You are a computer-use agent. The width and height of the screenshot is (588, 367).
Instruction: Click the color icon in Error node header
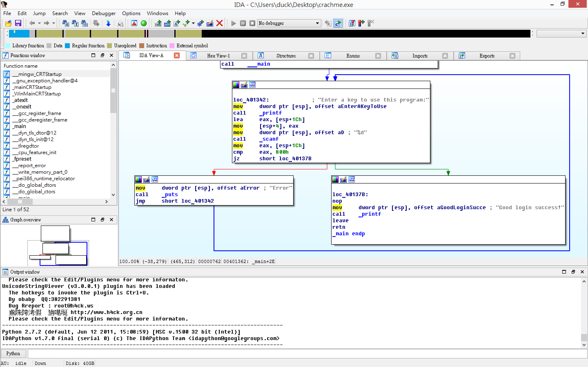[x=138, y=179]
